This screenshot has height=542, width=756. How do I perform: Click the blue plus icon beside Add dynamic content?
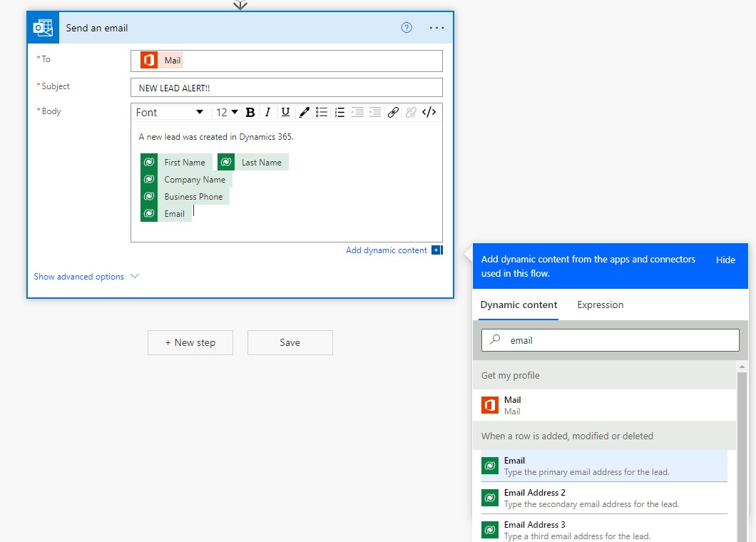click(x=436, y=250)
